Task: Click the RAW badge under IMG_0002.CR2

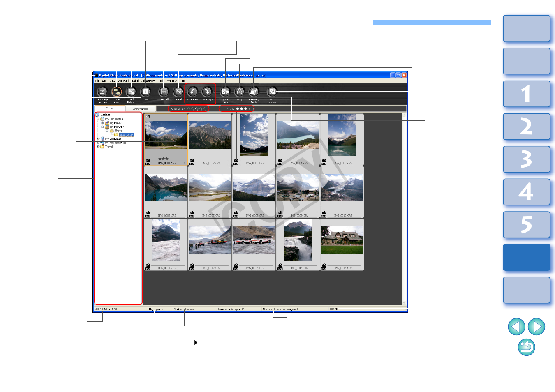Action: [x=192, y=164]
